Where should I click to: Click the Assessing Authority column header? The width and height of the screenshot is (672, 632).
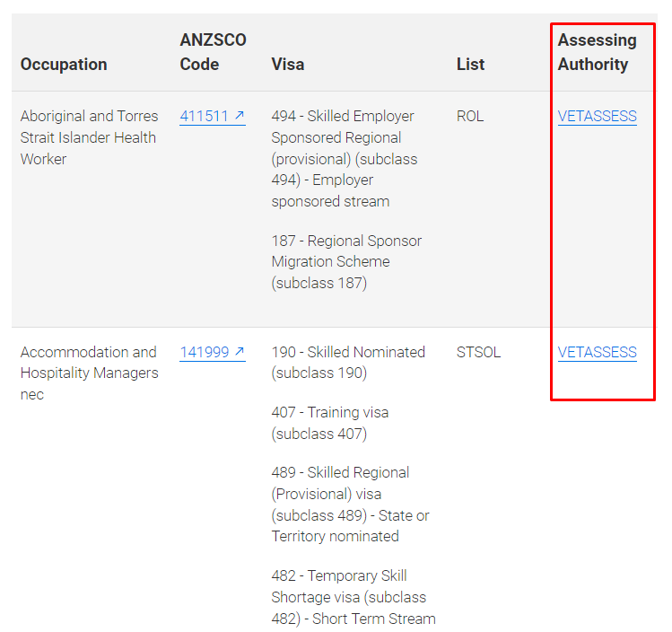click(597, 52)
